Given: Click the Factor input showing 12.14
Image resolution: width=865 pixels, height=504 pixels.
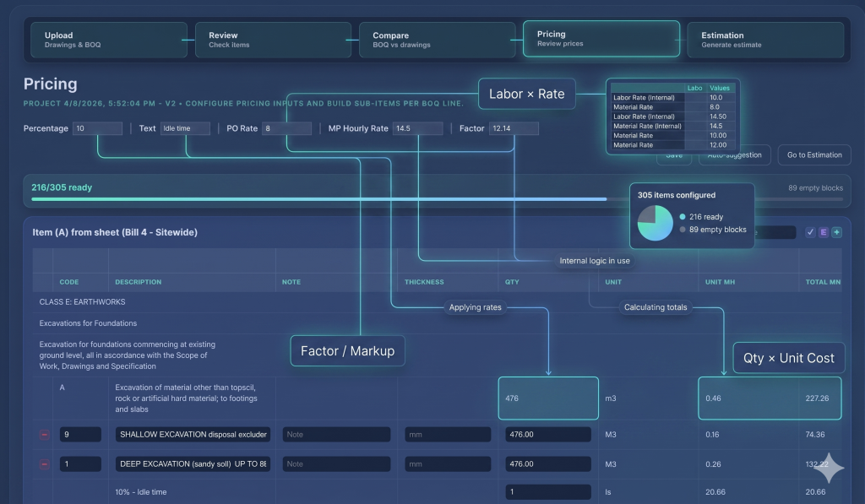Looking at the screenshot, I should tap(513, 128).
